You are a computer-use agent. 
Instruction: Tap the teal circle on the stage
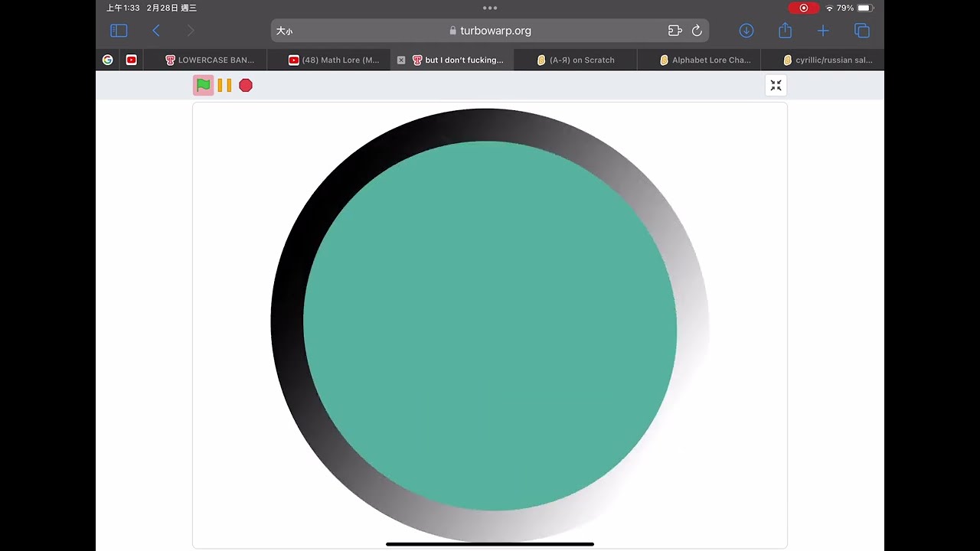click(x=490, y=326)
